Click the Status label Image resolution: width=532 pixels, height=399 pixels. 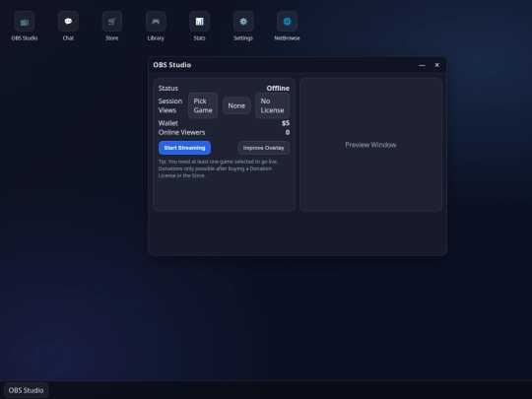[x=167, y=89]
